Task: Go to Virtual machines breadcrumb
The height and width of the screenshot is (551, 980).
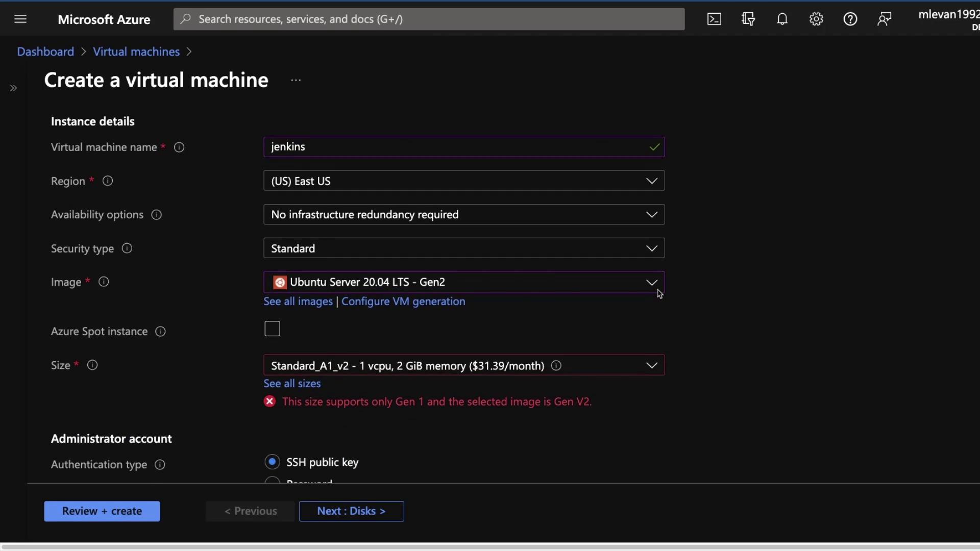Action: coord(136,52)
